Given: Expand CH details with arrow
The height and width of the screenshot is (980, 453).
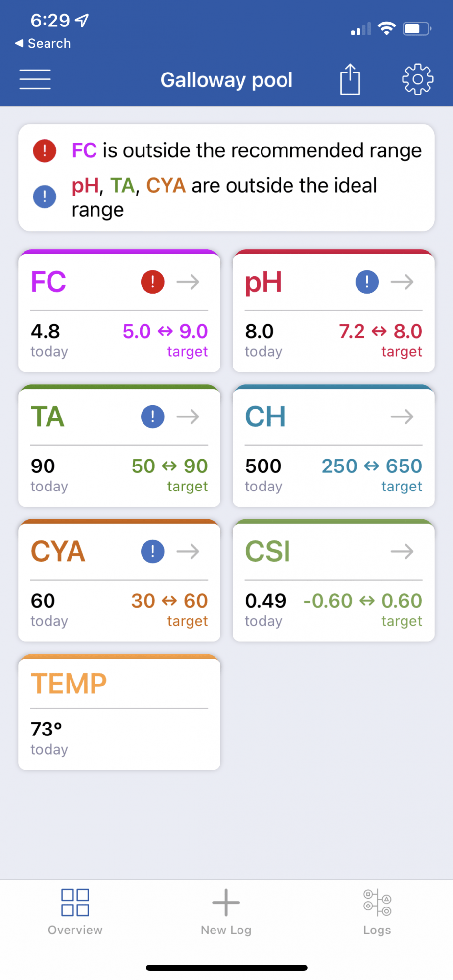Looking at the screenshot, I should [x=402, y=416].
